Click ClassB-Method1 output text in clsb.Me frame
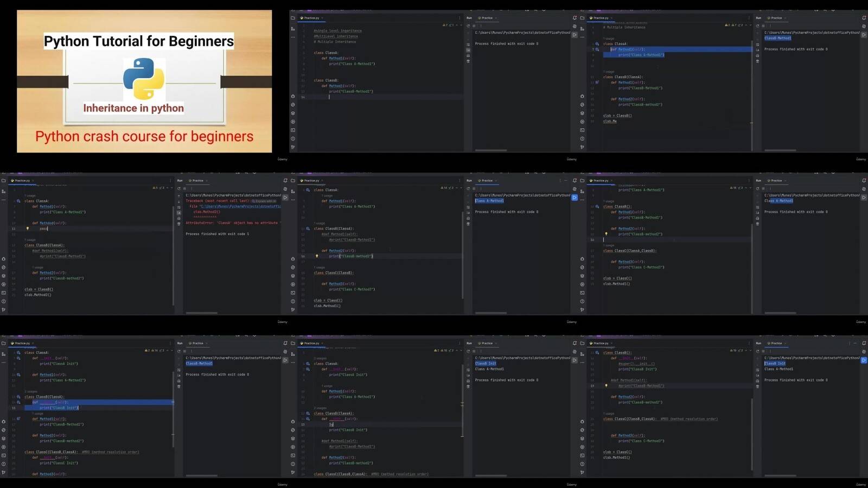The width and height of the screenshot is (868, 488). (778, 38)
